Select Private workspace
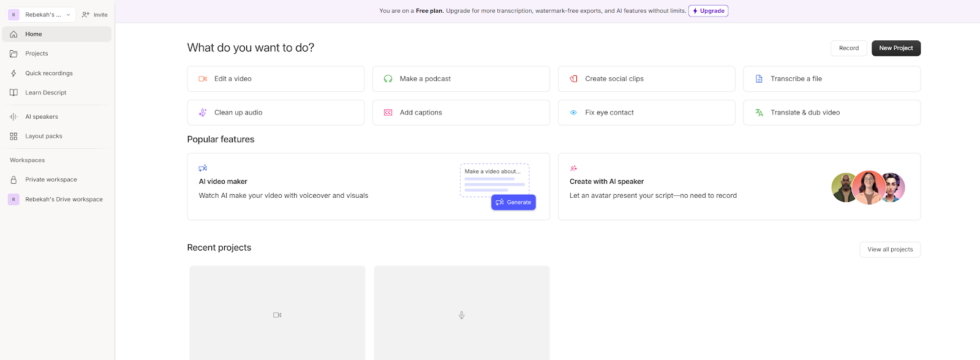The image size is (980, 360). click(x=57, y=180)
